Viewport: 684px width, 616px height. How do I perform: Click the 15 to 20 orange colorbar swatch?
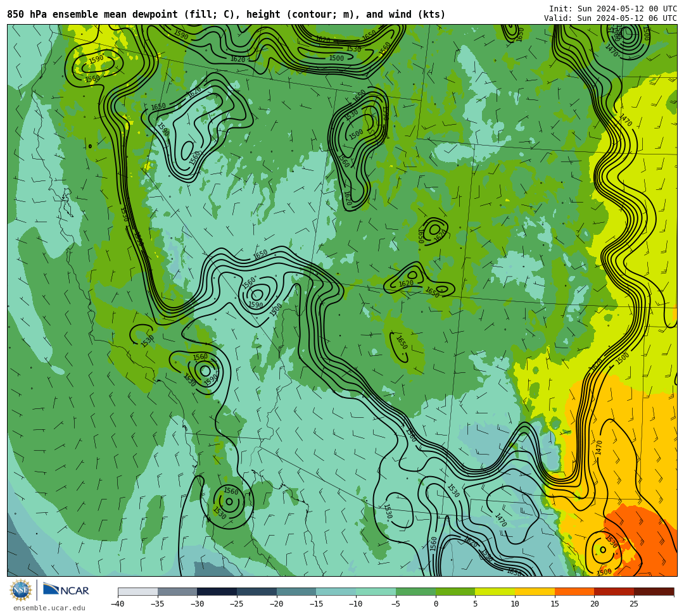tap(574, 591)
